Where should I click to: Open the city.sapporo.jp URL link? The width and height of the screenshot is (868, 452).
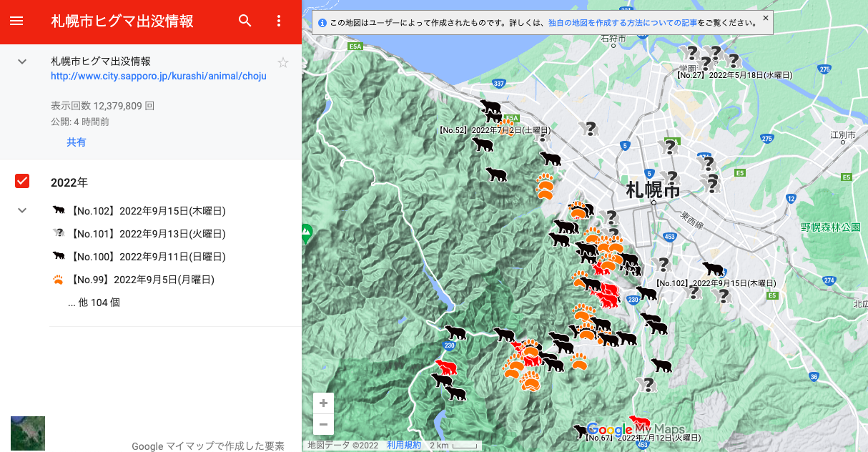pos(159,76)
